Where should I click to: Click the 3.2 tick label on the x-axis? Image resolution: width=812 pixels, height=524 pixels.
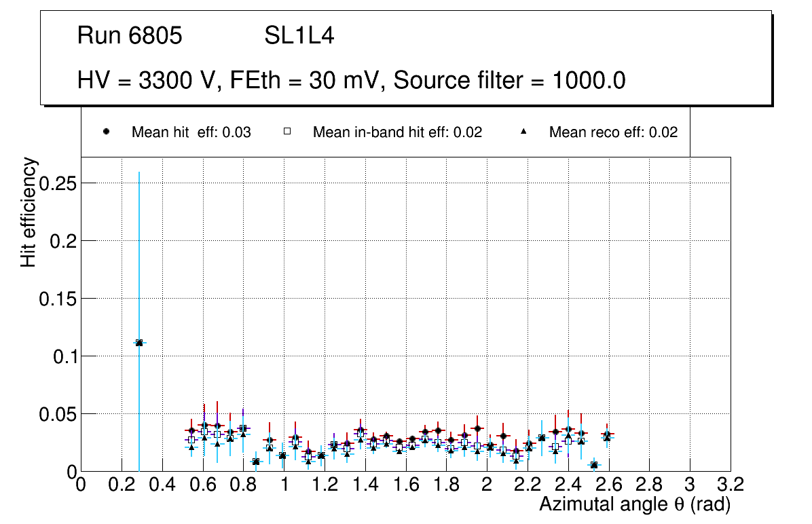tap(731, 484)
